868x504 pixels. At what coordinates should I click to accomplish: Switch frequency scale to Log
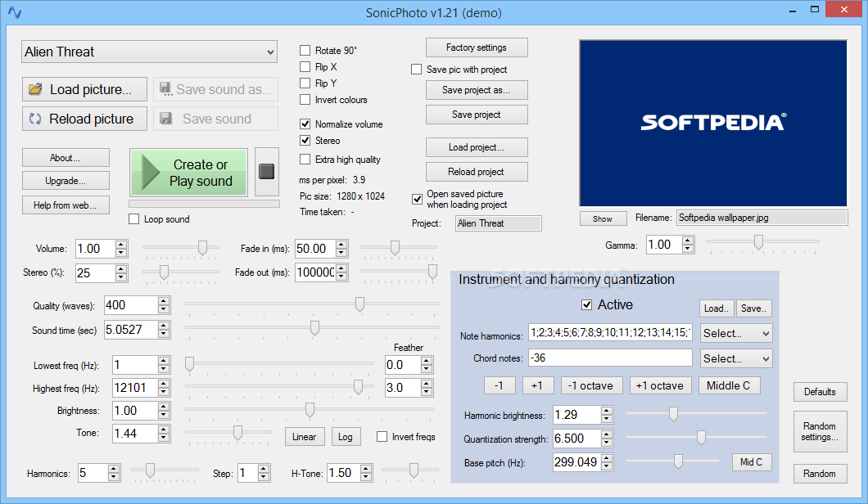coord(346,437)
